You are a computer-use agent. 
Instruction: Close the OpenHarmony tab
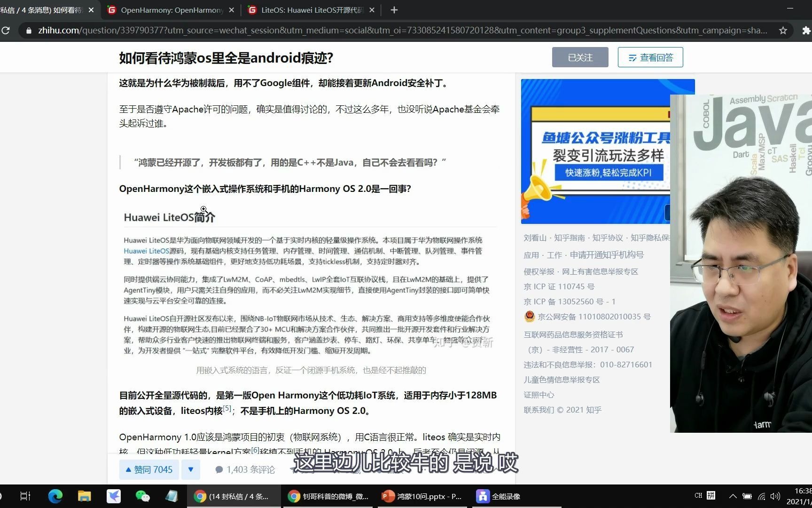[231, 10]
